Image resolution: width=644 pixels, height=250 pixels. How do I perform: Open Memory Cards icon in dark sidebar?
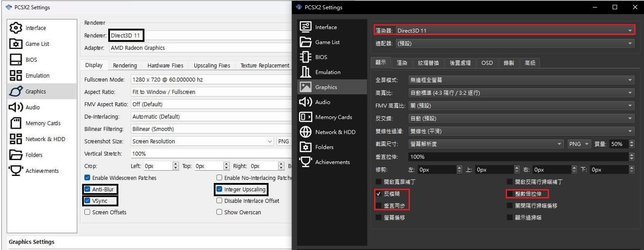tap(306, 117)
